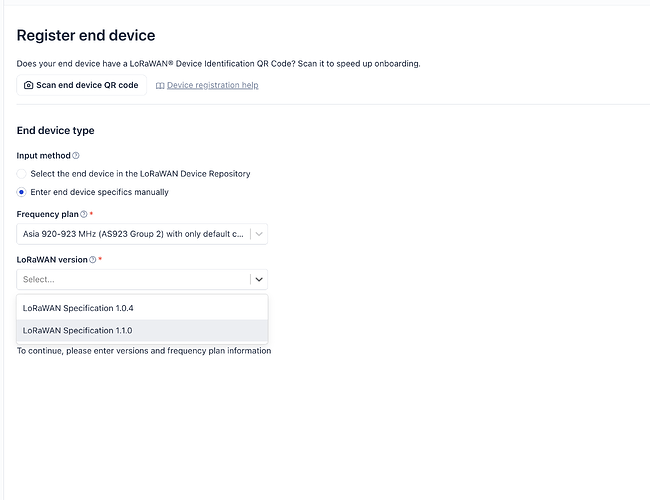Click Scan end device QR code button
Viewport: 650px width, 500px height.
pos(81,85)
